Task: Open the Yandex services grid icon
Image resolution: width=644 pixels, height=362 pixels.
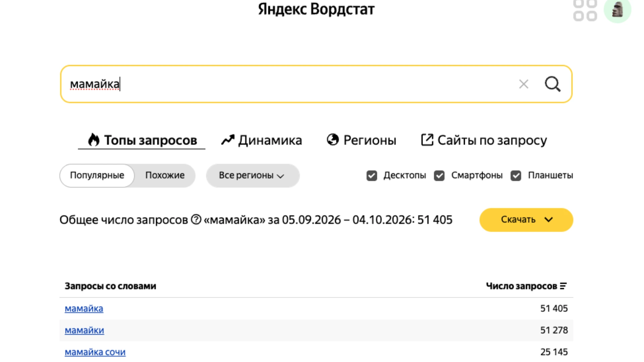Action: (x=585, y=10)
